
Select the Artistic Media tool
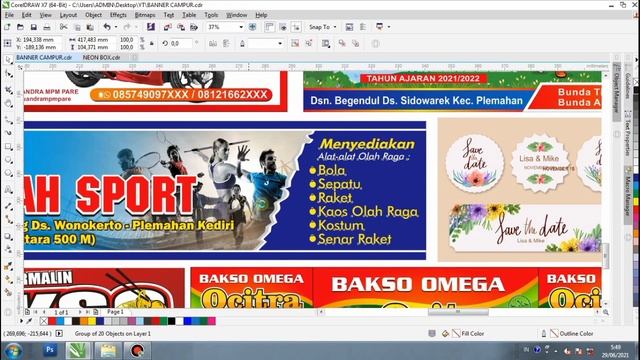(x=8, y=133)
